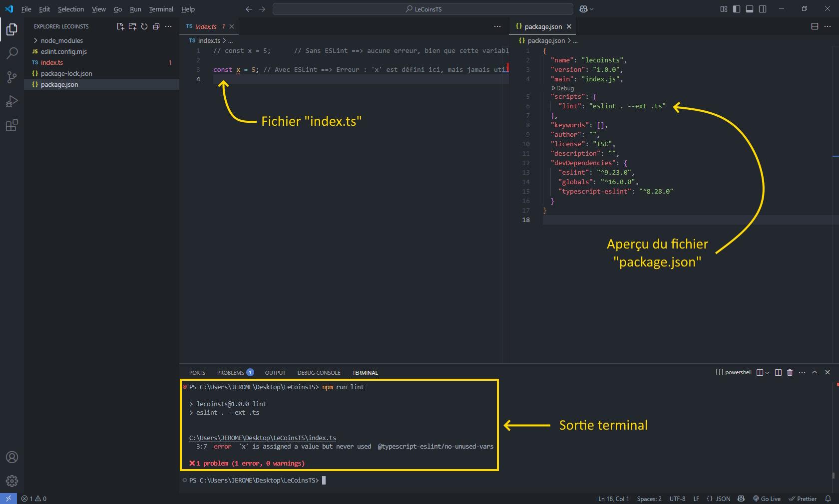Start Go Live server
Image resolution: width=839 pixels, height=504 pixels.
[x=767, y=499]
